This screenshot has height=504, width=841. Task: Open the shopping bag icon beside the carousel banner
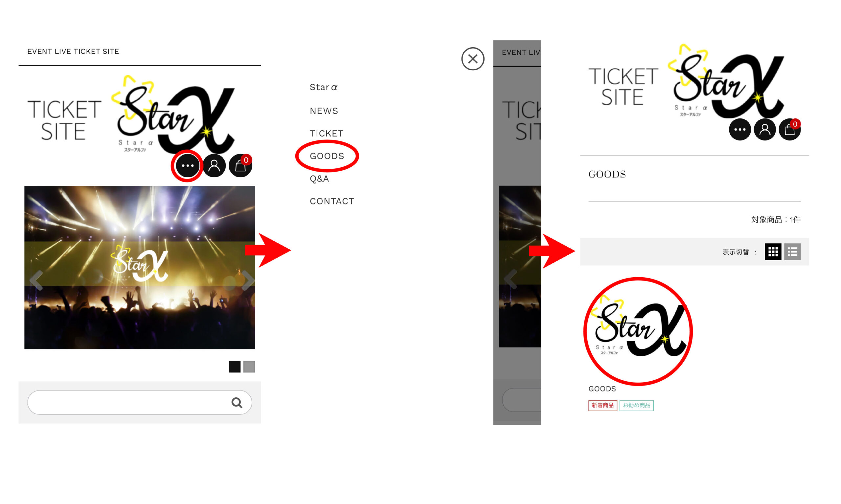[240, 166]
